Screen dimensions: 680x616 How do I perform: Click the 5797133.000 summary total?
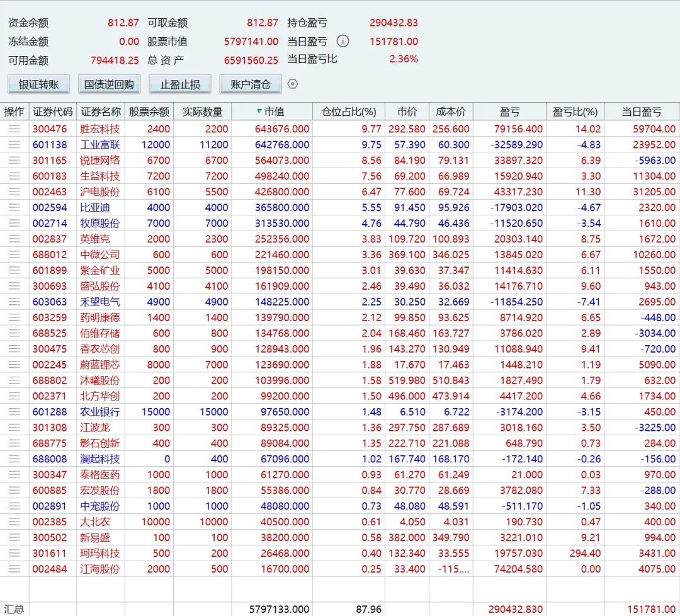tap(280, 609)
